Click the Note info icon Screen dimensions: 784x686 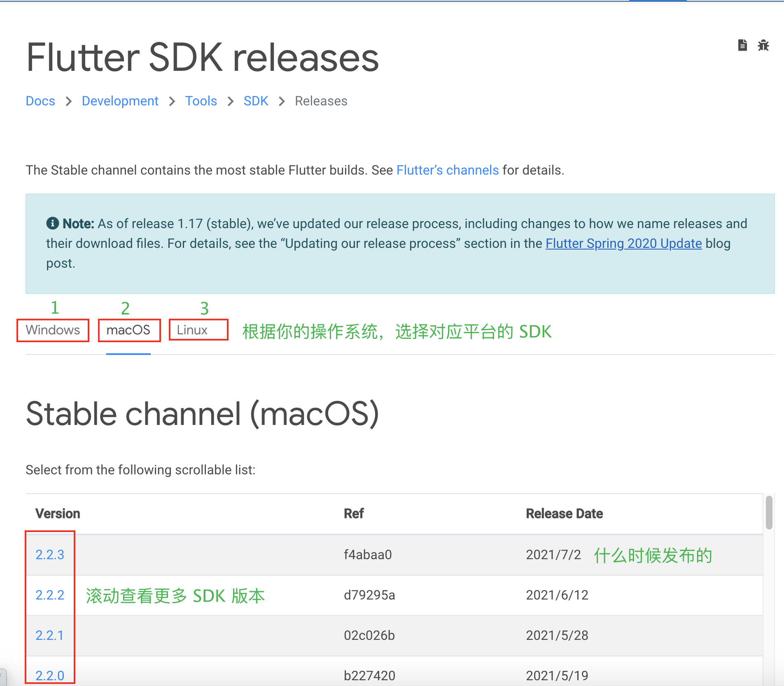tap(52, 223)
